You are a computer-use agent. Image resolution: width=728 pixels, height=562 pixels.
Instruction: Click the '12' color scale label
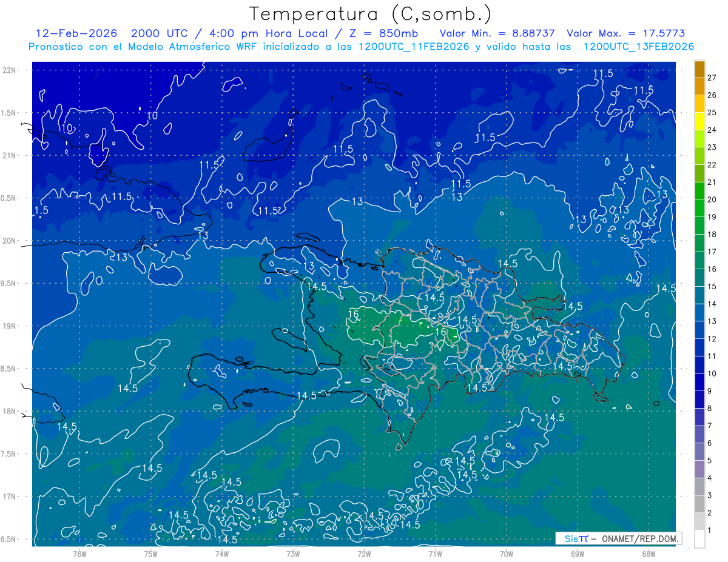712,338
